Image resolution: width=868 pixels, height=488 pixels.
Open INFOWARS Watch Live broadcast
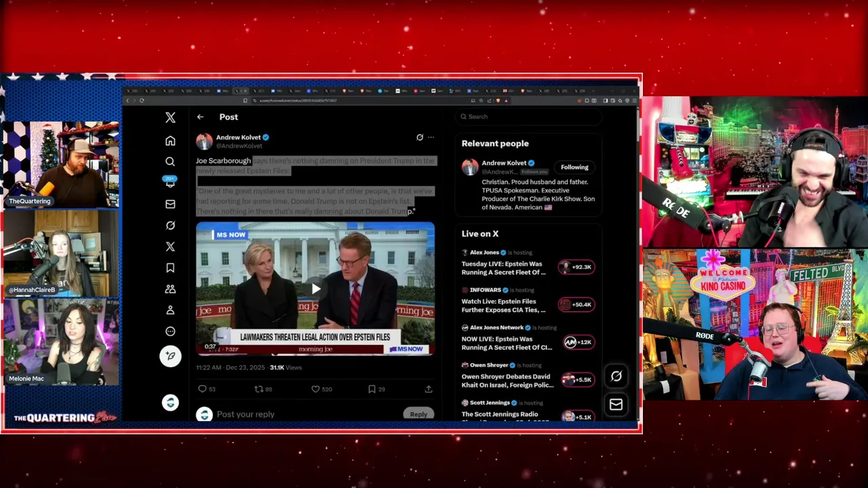503,305
